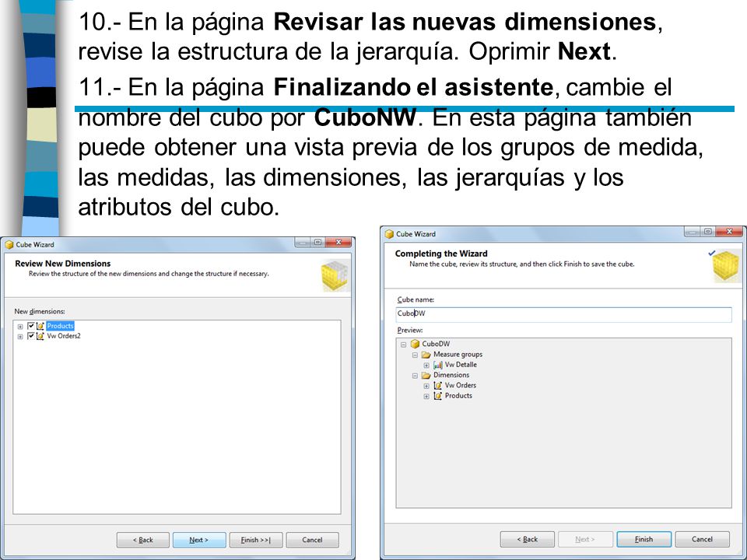Image resolution: width=747 pixels, height=560 pixels.
Task: Select the Products label under Dimensions in Preview
Action: [458, 396]
